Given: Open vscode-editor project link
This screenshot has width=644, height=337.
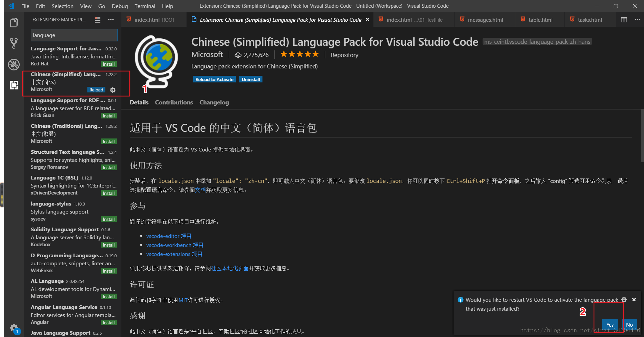Looking at the screenshot, I should (169, 236).
